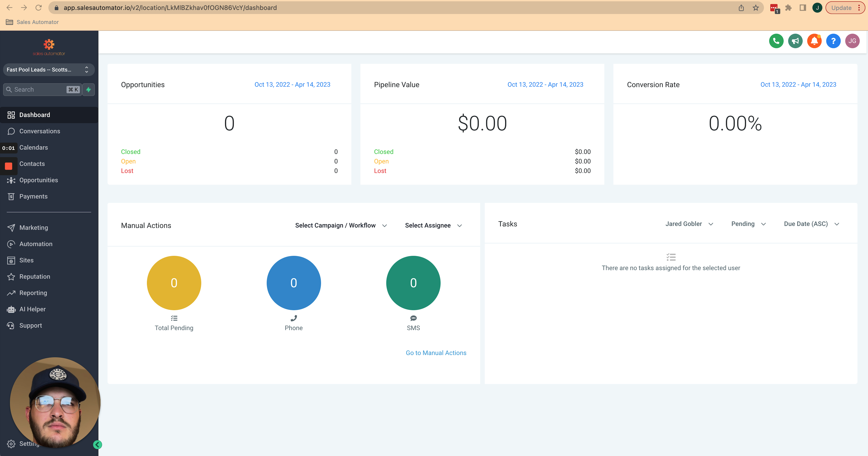Screen dimensions: 868x456
Task: Click the Opportunities date range link
Action: pos(292,85)
